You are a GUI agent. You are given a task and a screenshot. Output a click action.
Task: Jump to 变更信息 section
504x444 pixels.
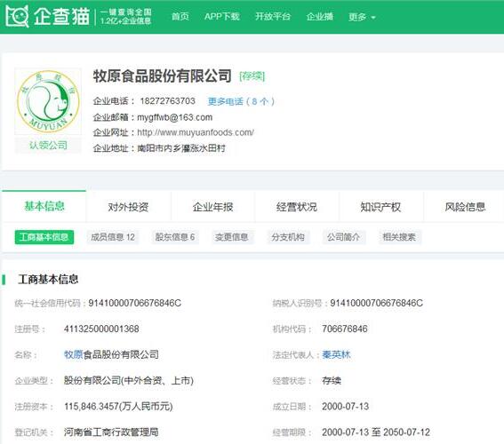pos(232,237)
